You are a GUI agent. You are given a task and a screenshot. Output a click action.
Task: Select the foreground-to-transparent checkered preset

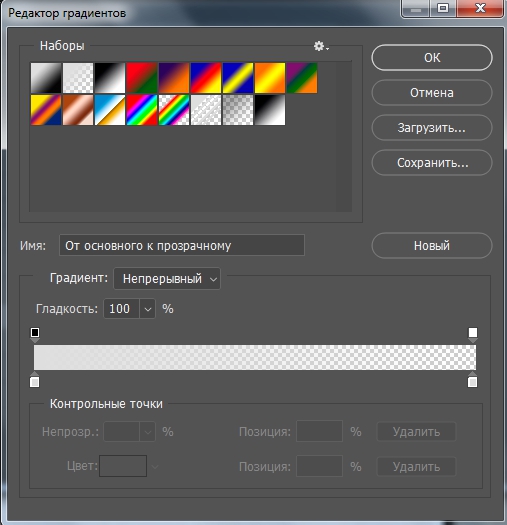tap(78, 78)
